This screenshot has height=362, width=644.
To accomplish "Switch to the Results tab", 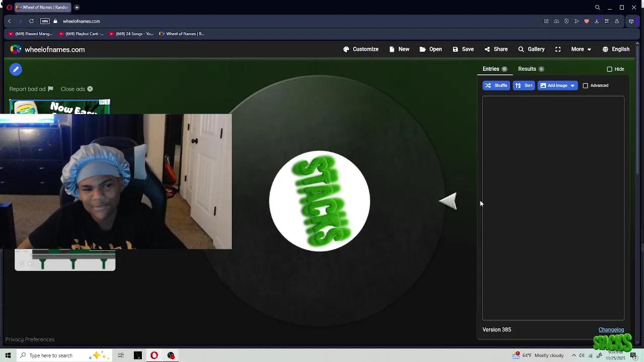I will [527, 69].
